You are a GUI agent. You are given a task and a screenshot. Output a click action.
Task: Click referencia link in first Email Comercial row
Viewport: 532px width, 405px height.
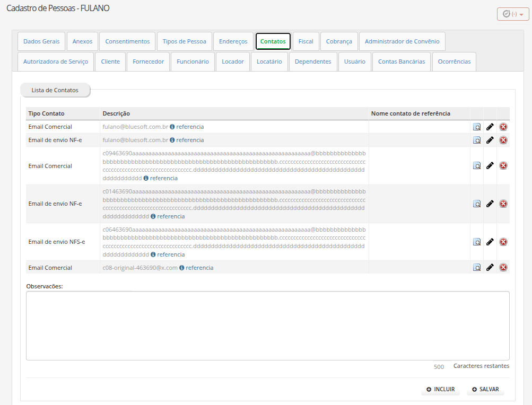tap(190, 127)
